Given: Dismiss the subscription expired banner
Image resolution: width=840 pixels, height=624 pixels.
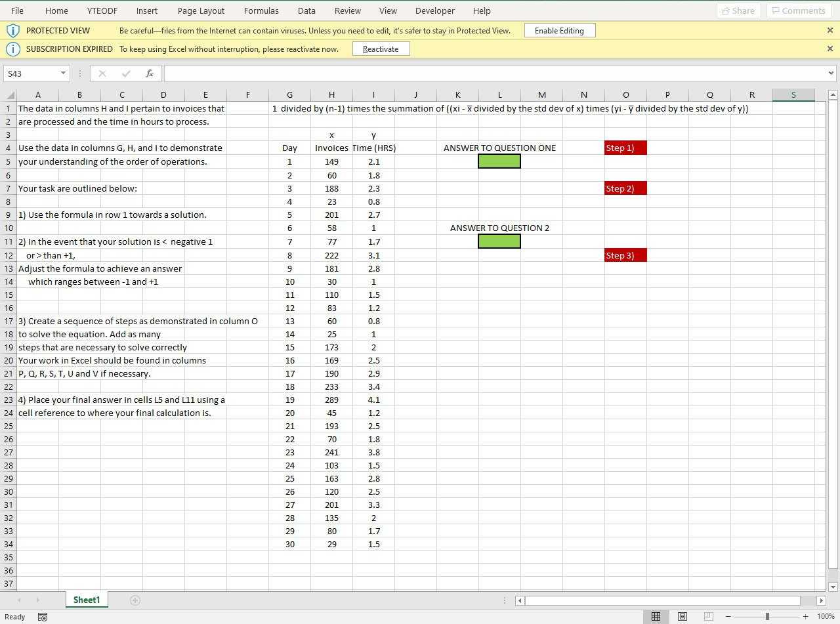Looking at the screenshot, I should [x=829, y=48].
